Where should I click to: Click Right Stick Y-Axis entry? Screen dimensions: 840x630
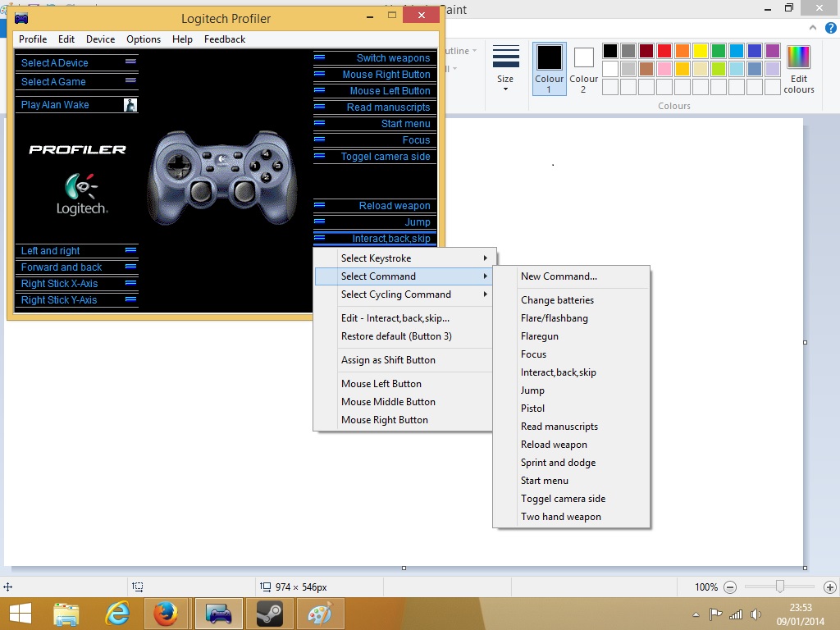76,300
